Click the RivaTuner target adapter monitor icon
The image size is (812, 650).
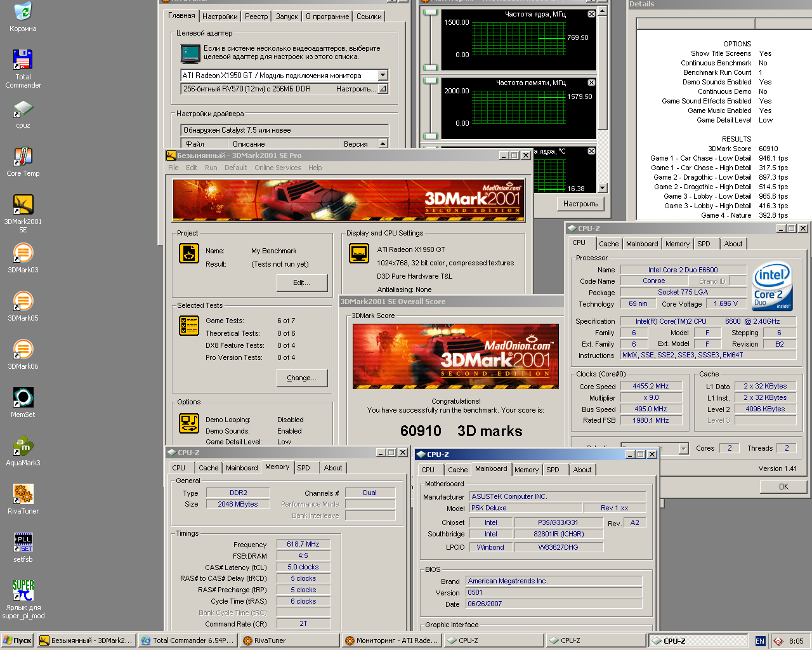[x=190, y=53]
